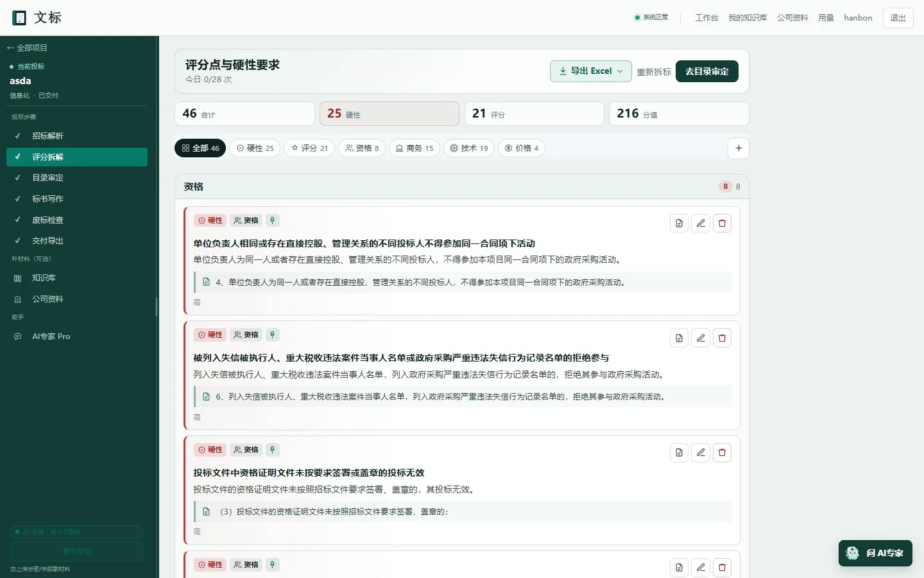Open the quoted source line starting with 6、列入失信
The width and height of the screenshot is (924, 578).
tap(463, 397)
